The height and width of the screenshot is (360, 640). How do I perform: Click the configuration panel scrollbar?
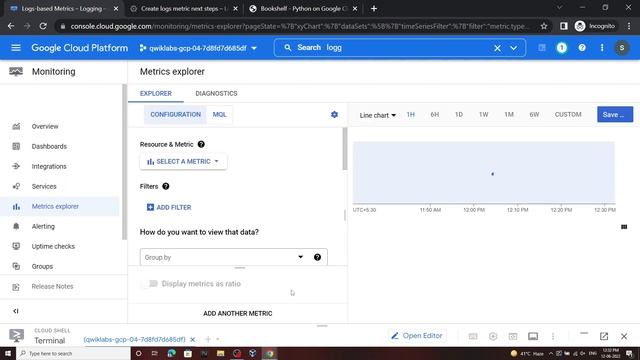pos(345,149)
